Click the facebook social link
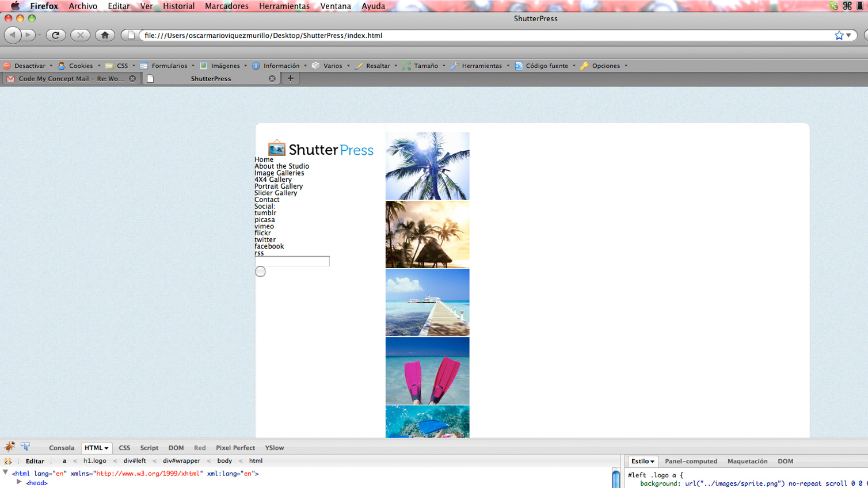This screenshot has width=868, height=488. tap(269, 246)
